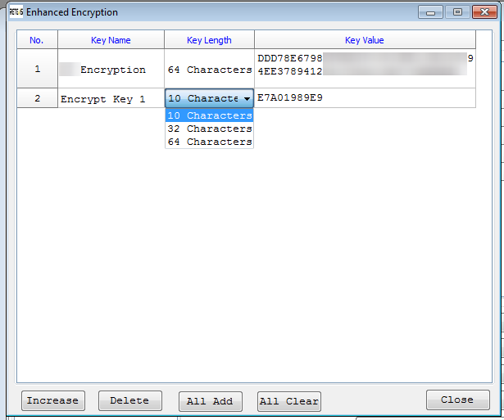Image resolution: width=504 pixels, height=420 pixels.
Task: Click the No. column header
Action: (37, 40)
